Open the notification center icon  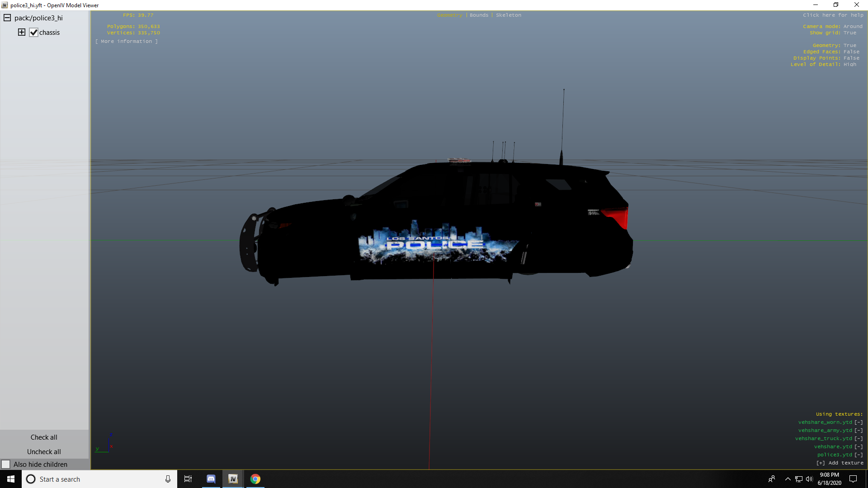[x=853, y=479]
